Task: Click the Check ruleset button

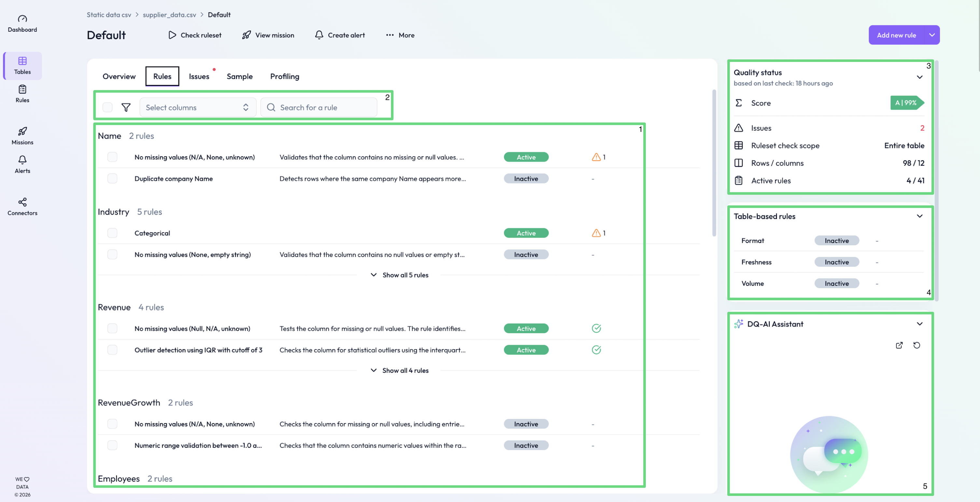Action: tap(195, 35)
